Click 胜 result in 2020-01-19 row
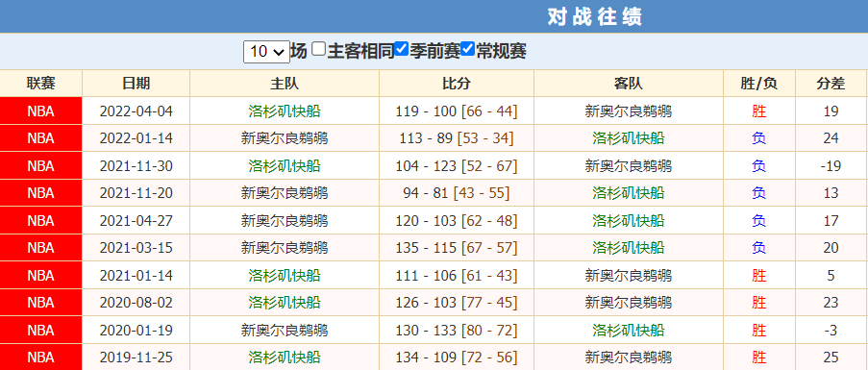The image size is (868, 370). (759, 331)
